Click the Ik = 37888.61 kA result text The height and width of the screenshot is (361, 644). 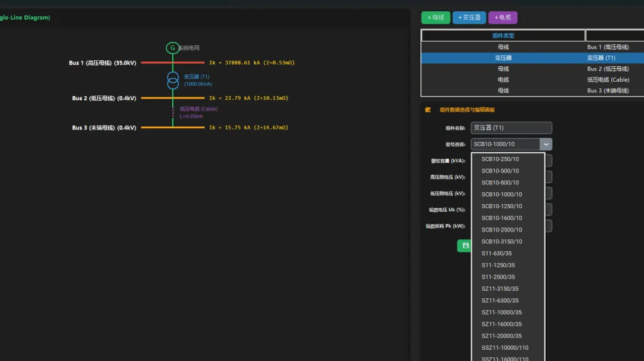pyautogui.click(x=252, y=63)
